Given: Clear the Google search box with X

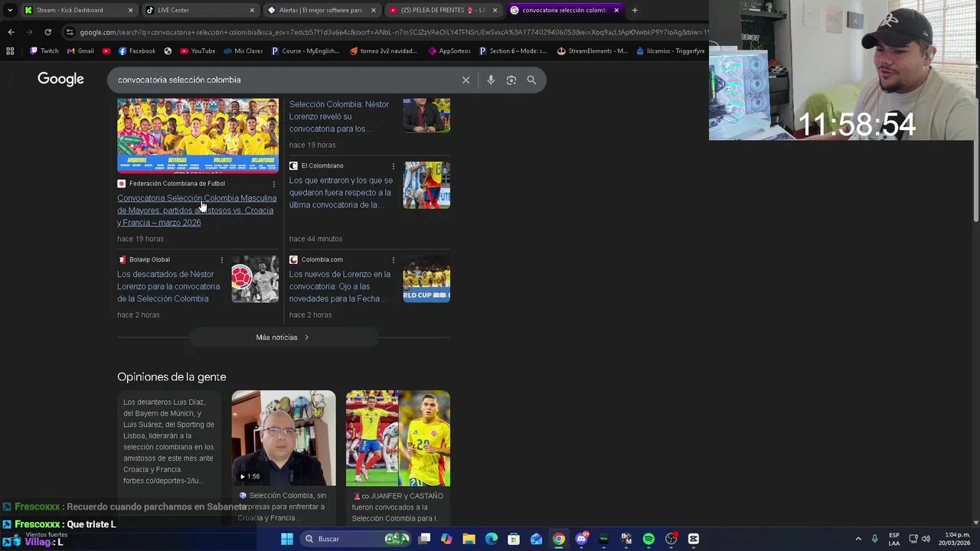Looking at the screenshot, I should pyautogui.click(x=465, y=80).
